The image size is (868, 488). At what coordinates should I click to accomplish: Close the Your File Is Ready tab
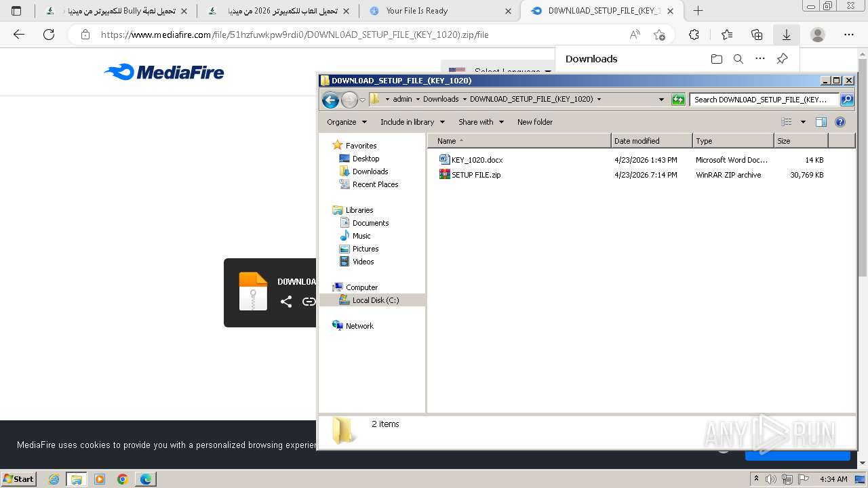509,11
